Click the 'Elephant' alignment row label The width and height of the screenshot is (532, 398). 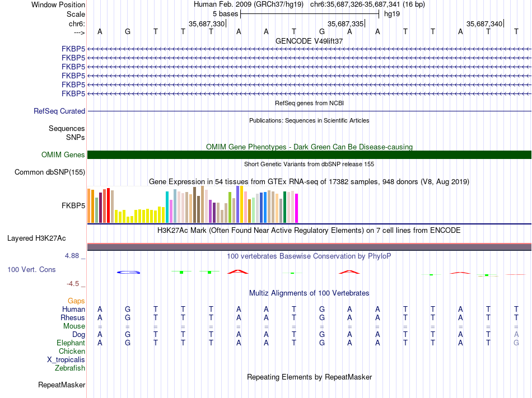pos(71,343)
